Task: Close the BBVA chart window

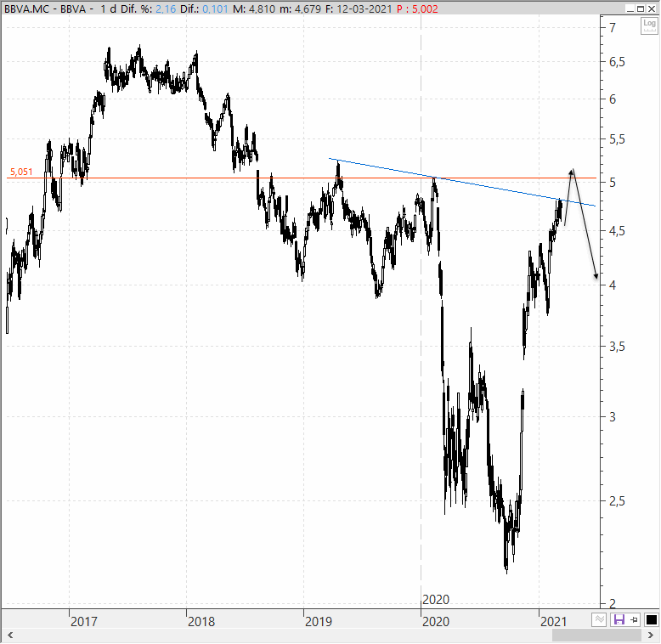Action: click(x=652, y=8)
